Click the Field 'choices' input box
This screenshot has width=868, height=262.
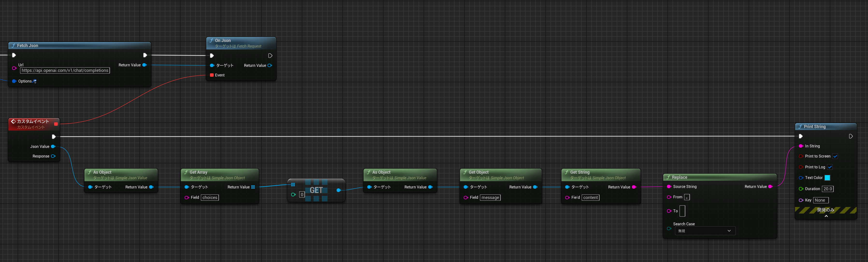210,197
